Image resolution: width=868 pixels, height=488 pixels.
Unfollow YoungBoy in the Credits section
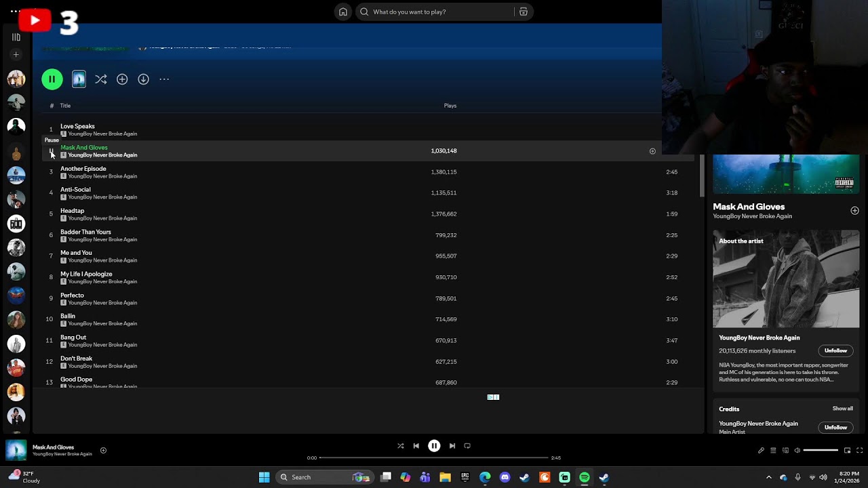[x=835, y=428]
